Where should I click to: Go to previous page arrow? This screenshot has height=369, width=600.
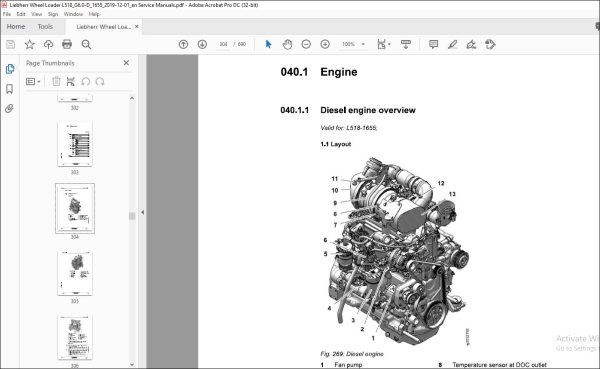click(x=183, y=44)
